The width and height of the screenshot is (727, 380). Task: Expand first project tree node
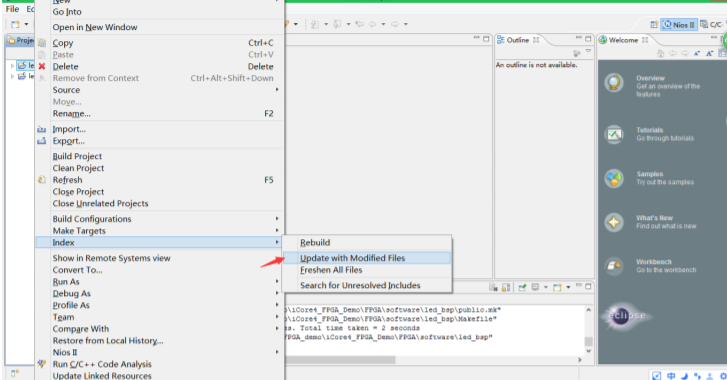click(12, 66)
